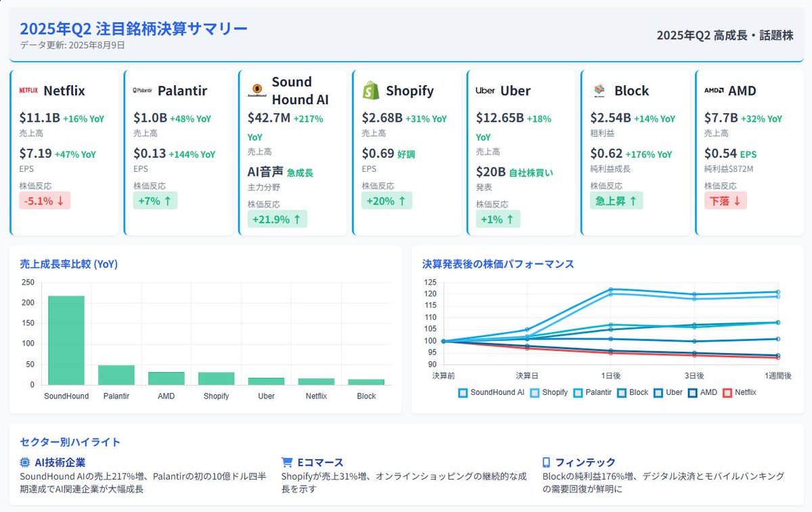Toggle Netflix red legend entry
Viewport: 812px width, 512px height.
pos(740,392)
